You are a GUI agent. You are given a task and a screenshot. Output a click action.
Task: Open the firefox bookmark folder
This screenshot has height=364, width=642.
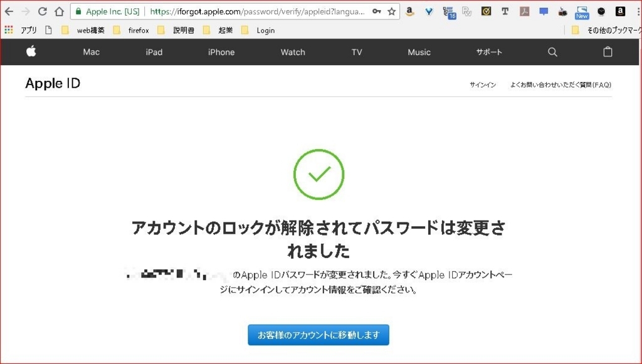click(x=131, y=30)
